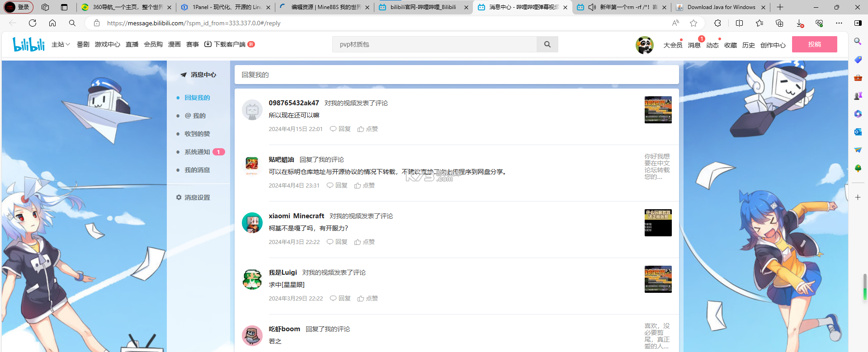Open browser downloads icon
The width and height of the screenshot is (868, 352).
tap(799, 23)
